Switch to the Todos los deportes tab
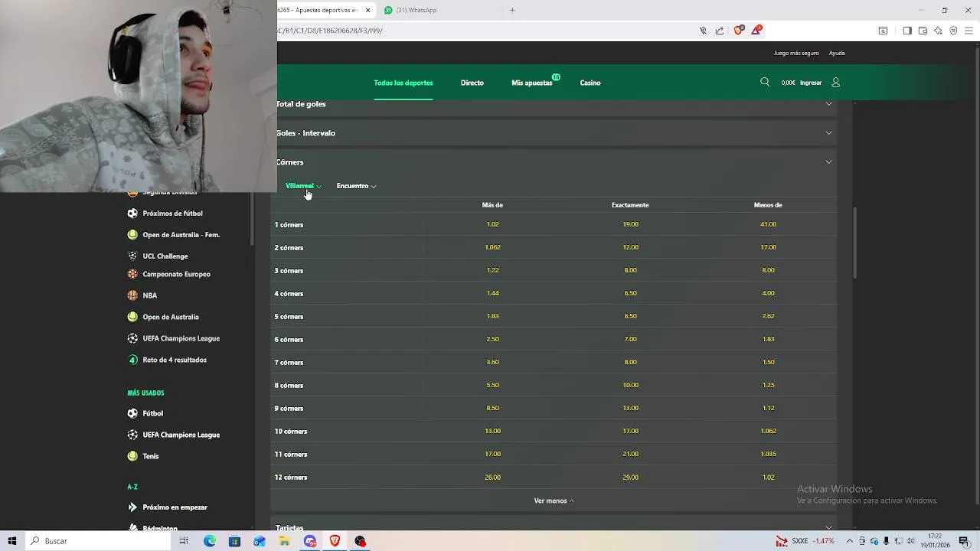Image resolution: width=980 pixels, height=551 pixels. [403, 83]
